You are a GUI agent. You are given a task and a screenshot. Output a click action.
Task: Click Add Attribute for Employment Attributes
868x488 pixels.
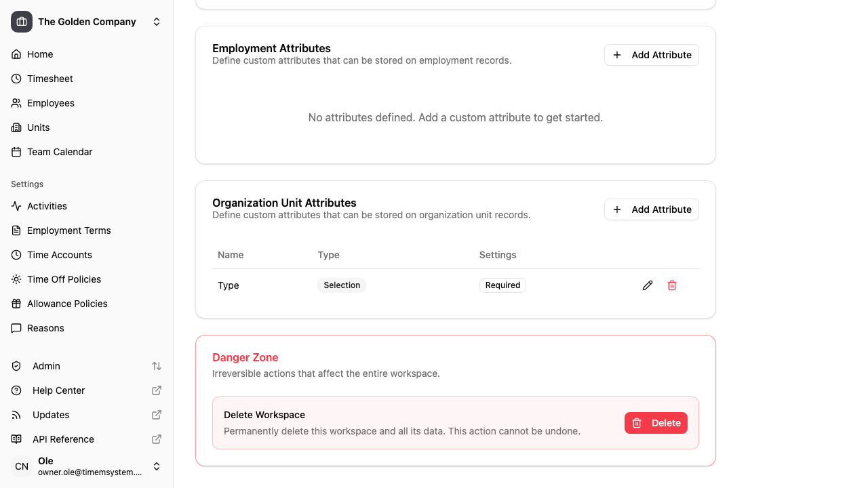pos(651,55)
